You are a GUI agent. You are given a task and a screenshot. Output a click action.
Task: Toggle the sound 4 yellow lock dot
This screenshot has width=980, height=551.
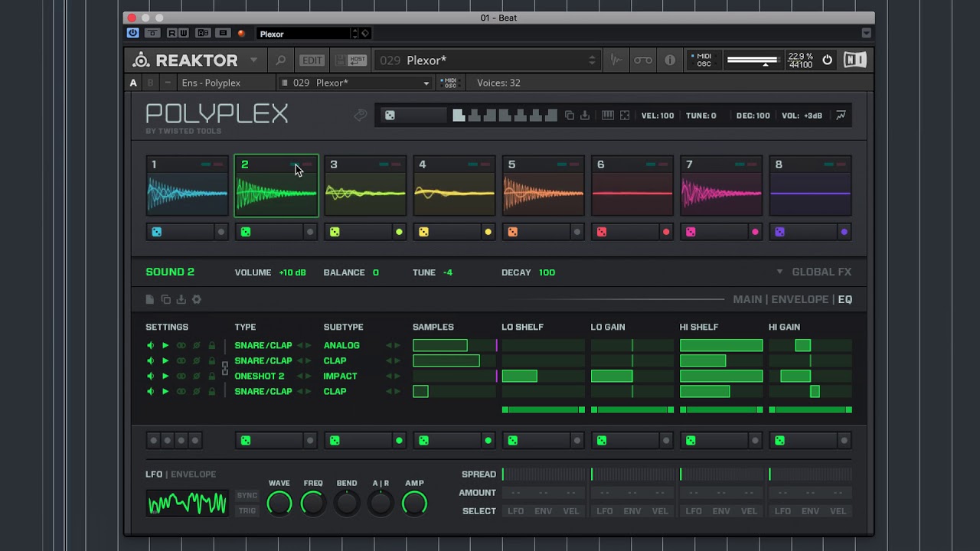(488, 232)
